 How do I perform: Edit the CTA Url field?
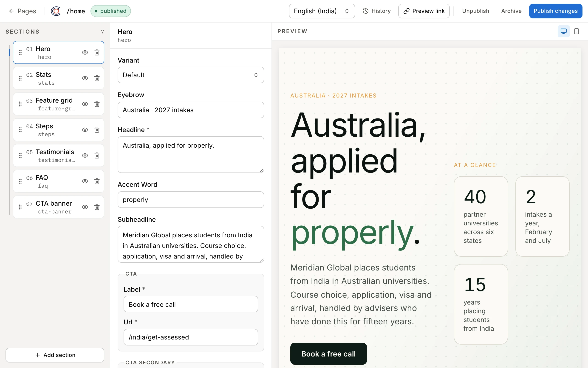point(191,337)
